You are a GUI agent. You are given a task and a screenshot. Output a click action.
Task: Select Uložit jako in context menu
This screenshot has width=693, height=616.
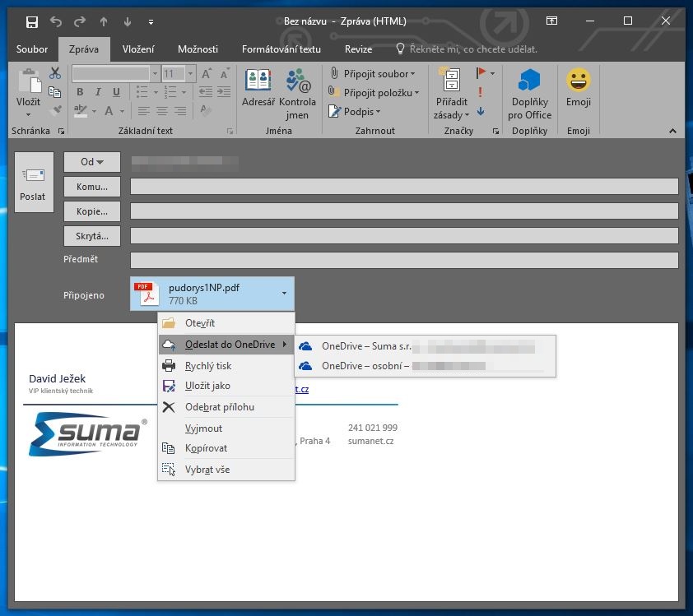pyautogui.click(x=207, y=386)
